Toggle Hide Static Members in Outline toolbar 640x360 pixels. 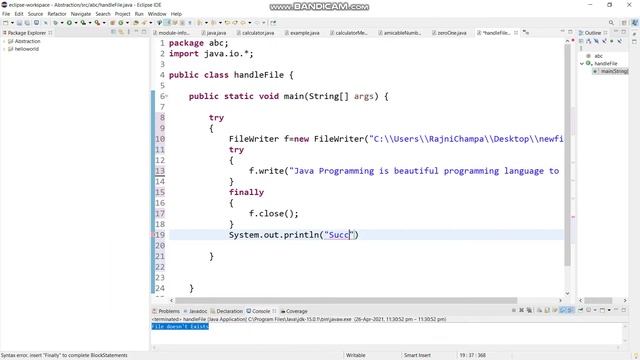[604, 41]
